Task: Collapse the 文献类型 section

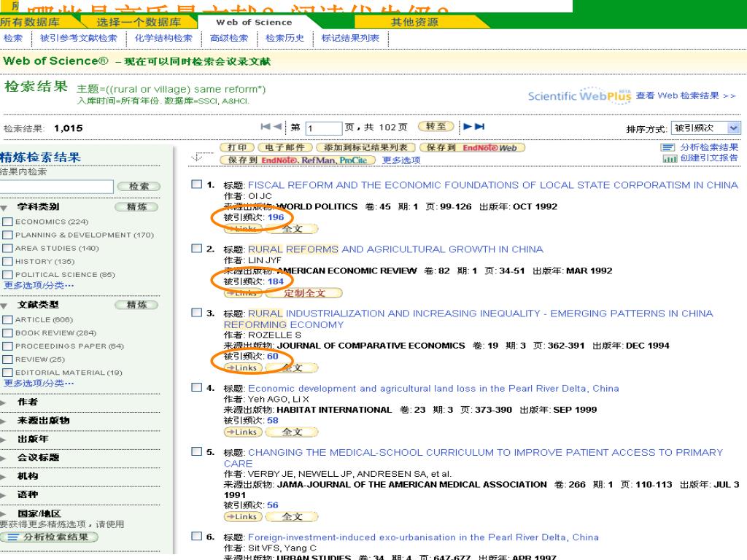Action: 4,306
